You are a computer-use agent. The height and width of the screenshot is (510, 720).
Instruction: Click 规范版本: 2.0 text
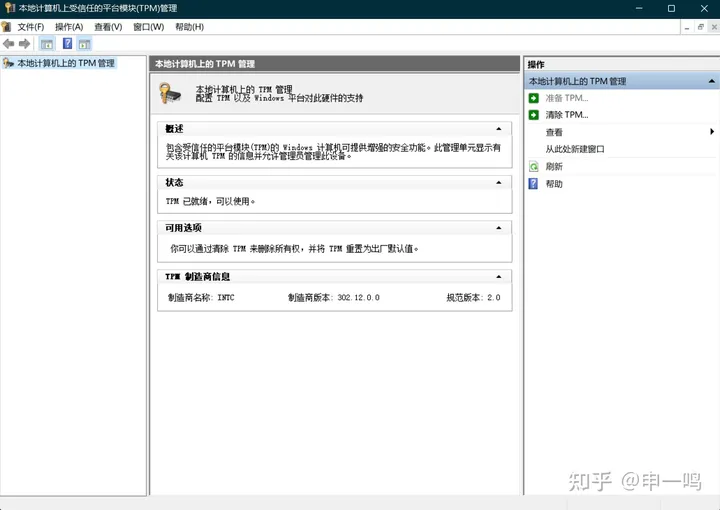(473, 297)
